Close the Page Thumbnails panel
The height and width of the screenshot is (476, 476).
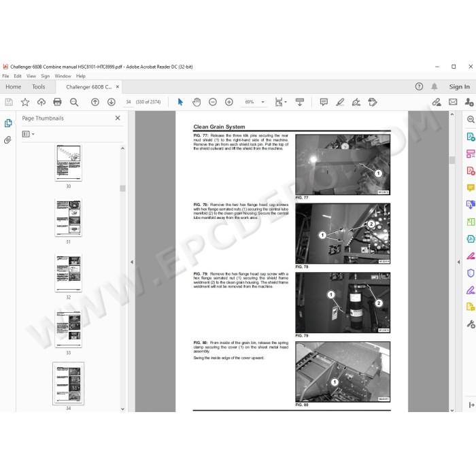118,118
